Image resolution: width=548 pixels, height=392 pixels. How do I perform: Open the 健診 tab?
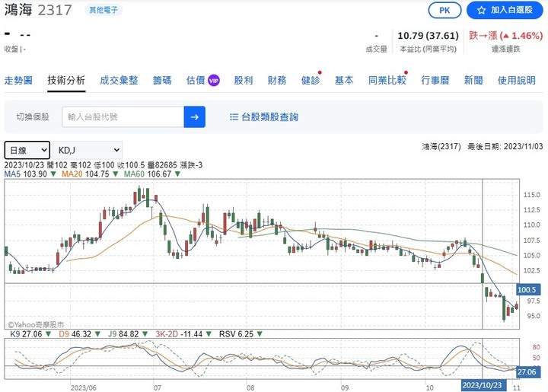point(311,81)
